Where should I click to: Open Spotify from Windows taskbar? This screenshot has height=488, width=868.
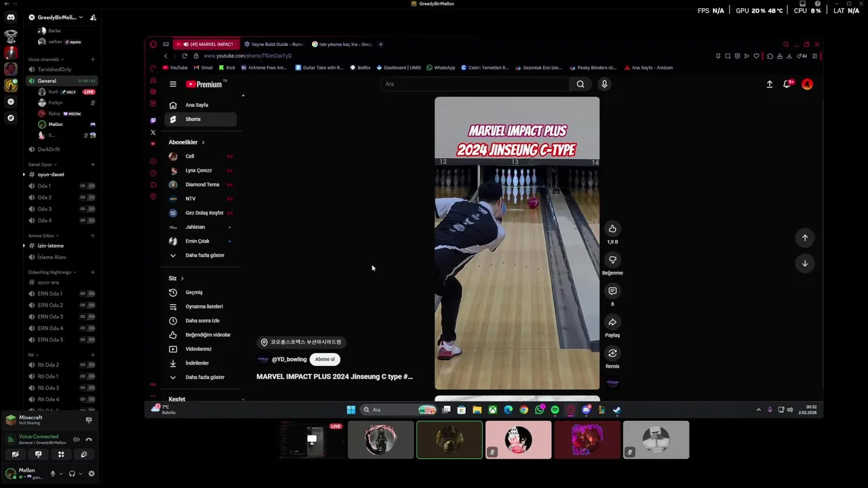tap(555, 410)
